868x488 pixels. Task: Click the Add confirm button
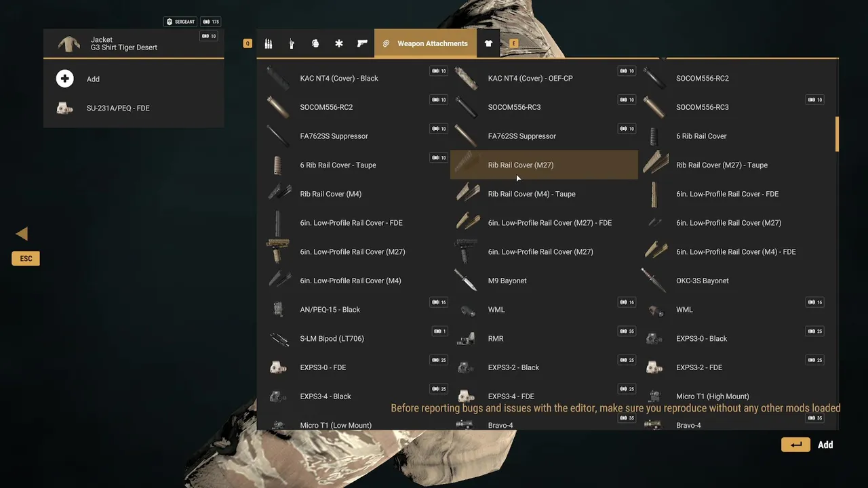point(825,445)
